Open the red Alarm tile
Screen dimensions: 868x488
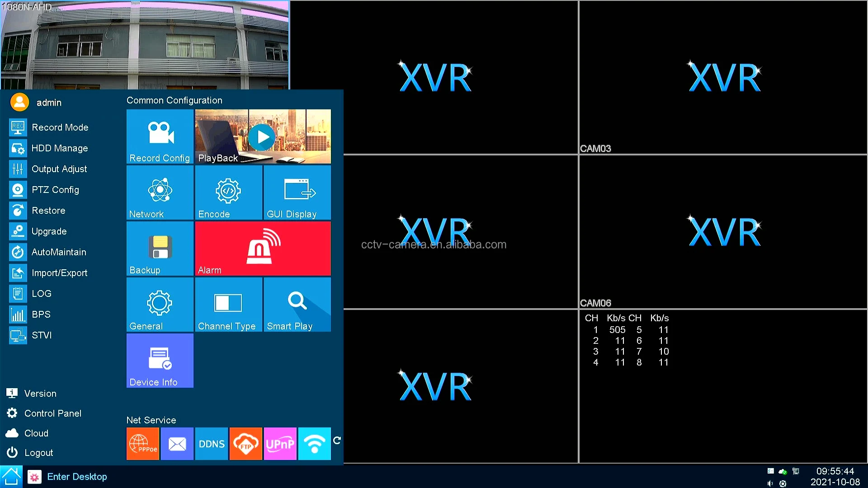click(263, 249)
